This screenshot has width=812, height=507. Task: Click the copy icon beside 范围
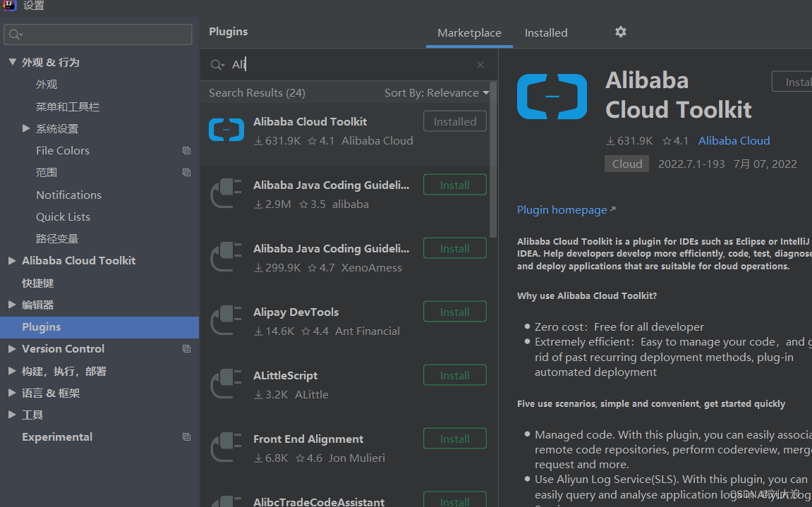pyautogui.click(x=186, y=173)
